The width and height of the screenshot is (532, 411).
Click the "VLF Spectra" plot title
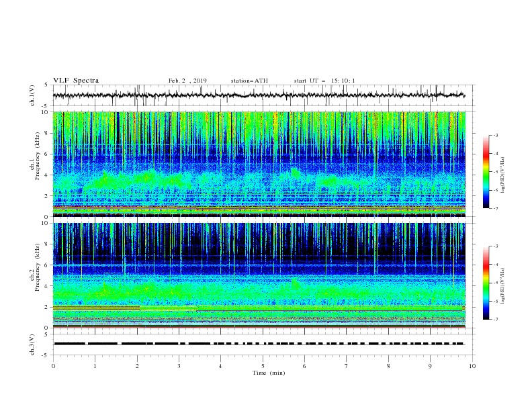pos(76,81)
